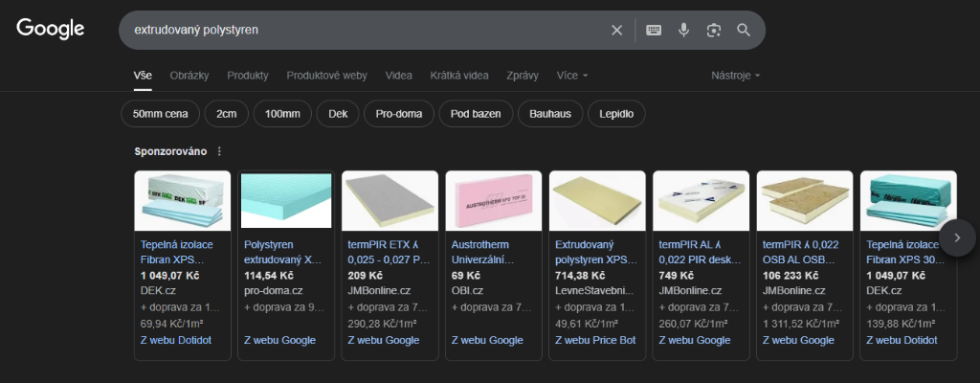Screen dimensions: 980x383
Task: Open the Polystyren extrudovaný pro-doma.cz listing
Action: coord(278,251)
